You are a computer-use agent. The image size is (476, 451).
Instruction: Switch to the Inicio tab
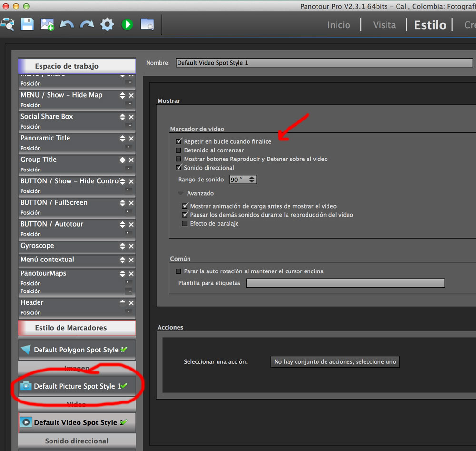pyautogui.click(x=338, y=25)
